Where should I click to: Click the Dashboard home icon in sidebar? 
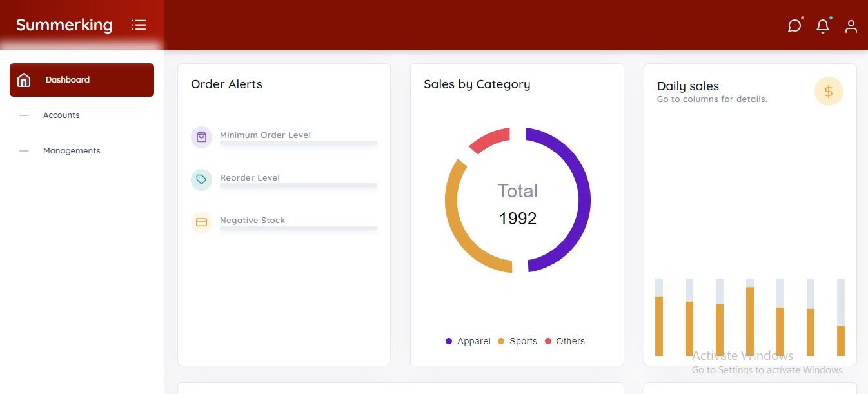point(24,80)
